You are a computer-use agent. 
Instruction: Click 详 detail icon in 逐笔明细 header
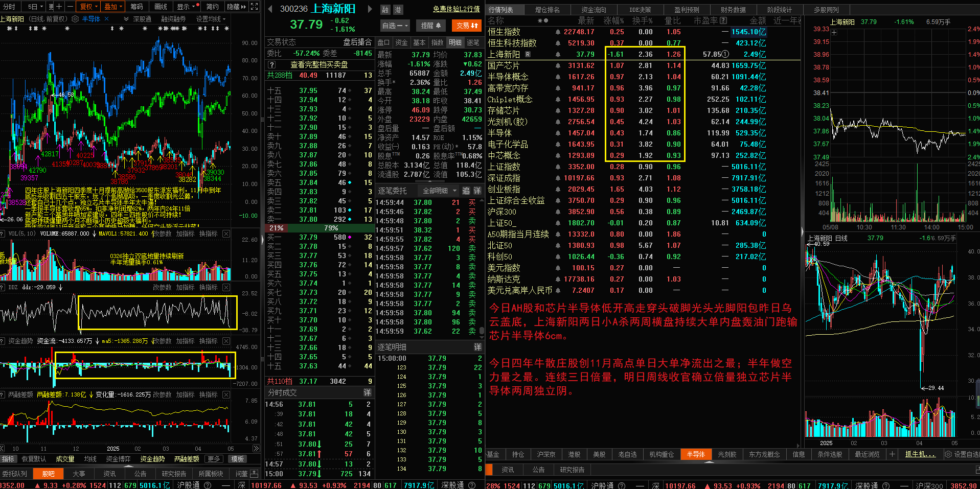(477, 347)
